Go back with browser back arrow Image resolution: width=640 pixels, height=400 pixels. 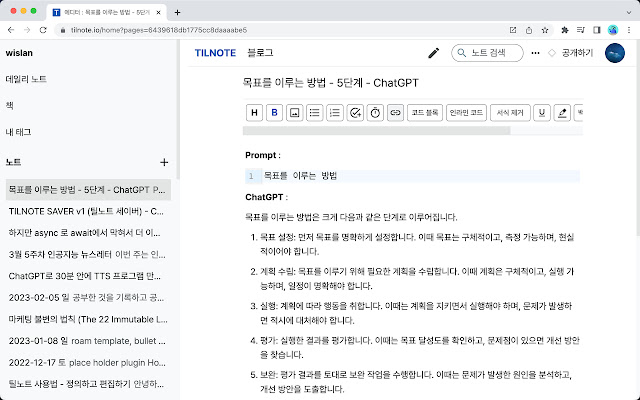(x=11, y=30)
